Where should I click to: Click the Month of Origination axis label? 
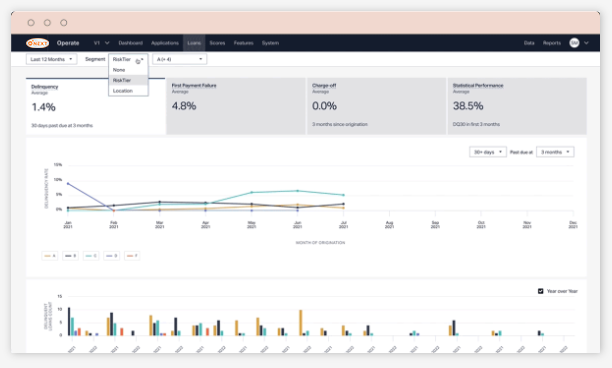(320, 243)
